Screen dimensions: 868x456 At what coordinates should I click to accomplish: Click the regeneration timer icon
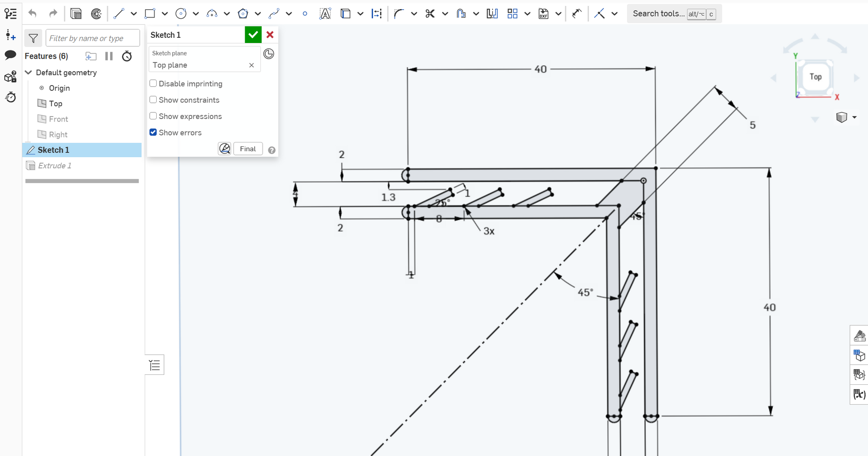127,56
